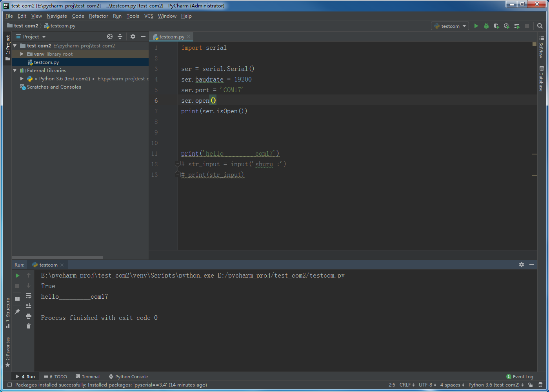This screenshot has width=549, height=392.
Task: Open the Python 3.6 interpreter selector
Action: click(496, 385)
